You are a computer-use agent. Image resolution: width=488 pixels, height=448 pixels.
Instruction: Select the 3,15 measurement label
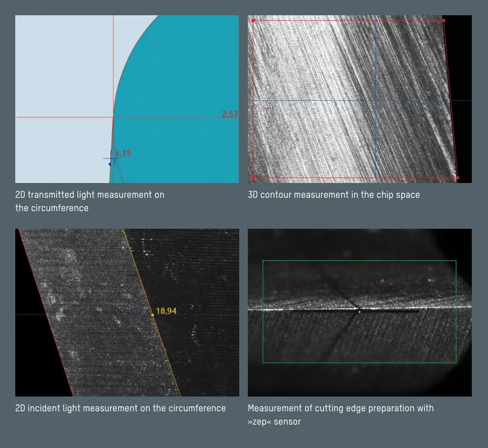[123, 153]
